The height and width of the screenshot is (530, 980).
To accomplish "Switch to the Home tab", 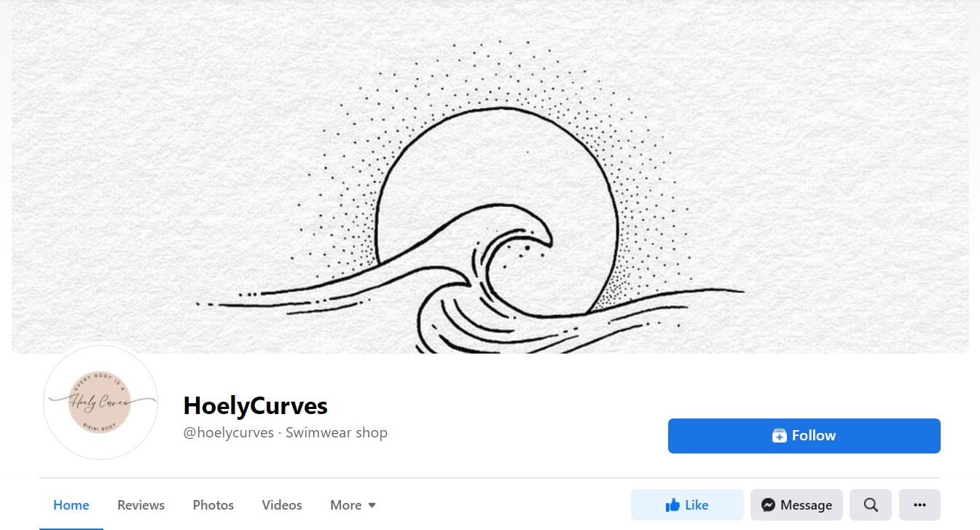I will [71, 505].
